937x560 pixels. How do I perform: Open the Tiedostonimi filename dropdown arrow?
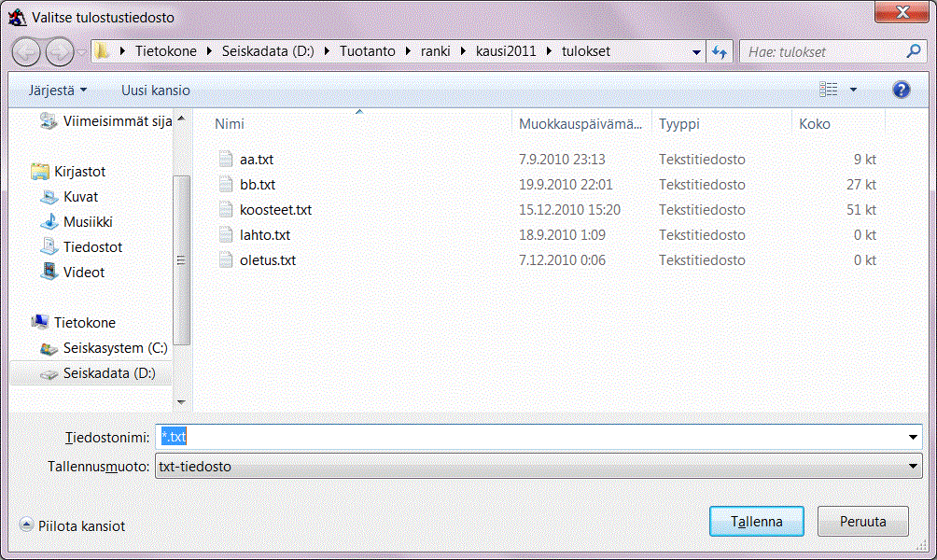[914, 438]
